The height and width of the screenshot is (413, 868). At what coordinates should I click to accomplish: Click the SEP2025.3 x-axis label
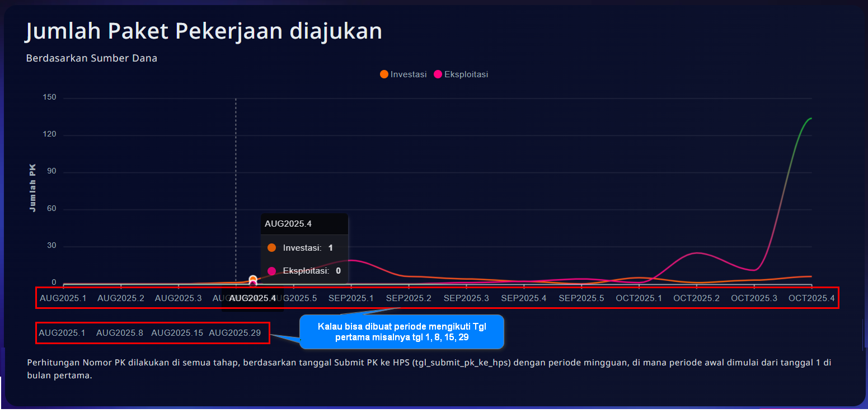pyautogui.click(x=466, y=298)
